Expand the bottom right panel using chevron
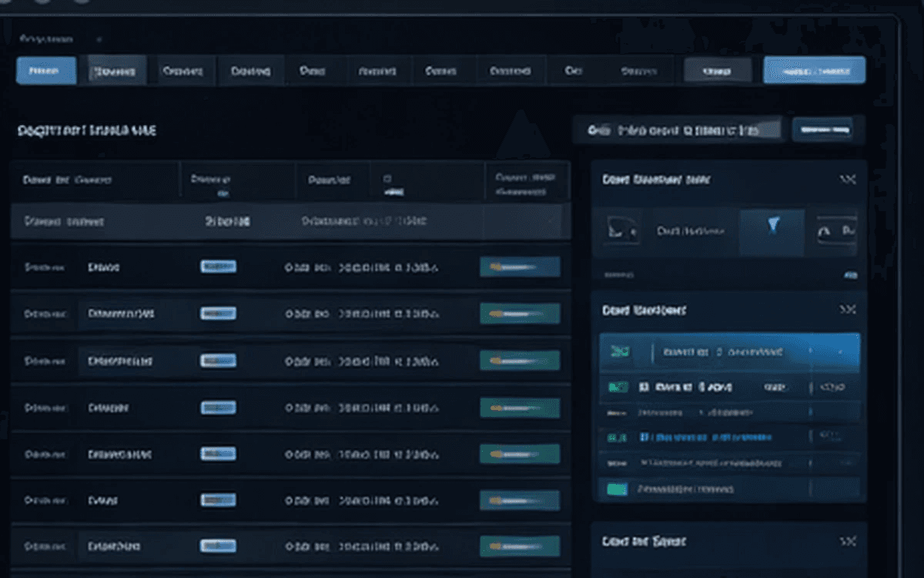The image size is (924, 578). tap(848, 541)
